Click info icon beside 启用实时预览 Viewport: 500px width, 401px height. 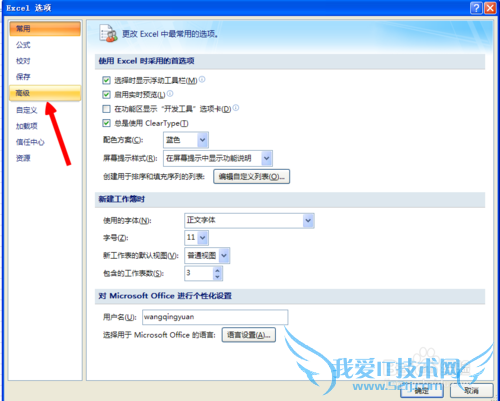(170, 94)
